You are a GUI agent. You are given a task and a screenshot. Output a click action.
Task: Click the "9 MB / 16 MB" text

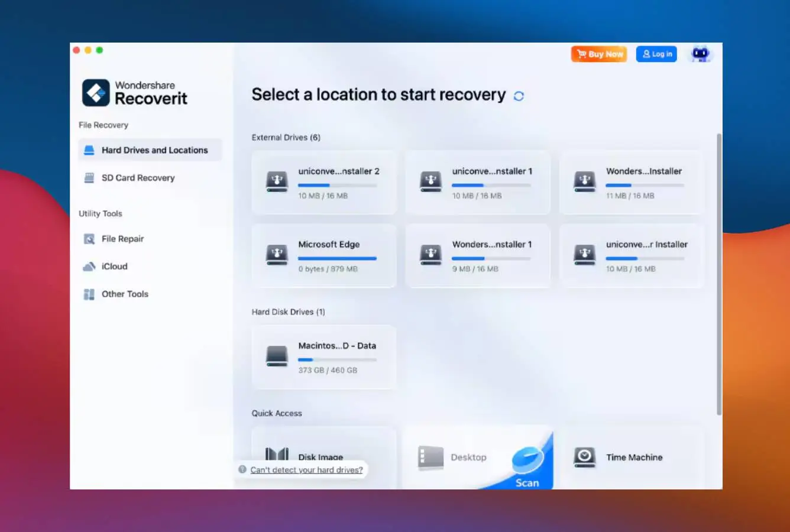475,269
